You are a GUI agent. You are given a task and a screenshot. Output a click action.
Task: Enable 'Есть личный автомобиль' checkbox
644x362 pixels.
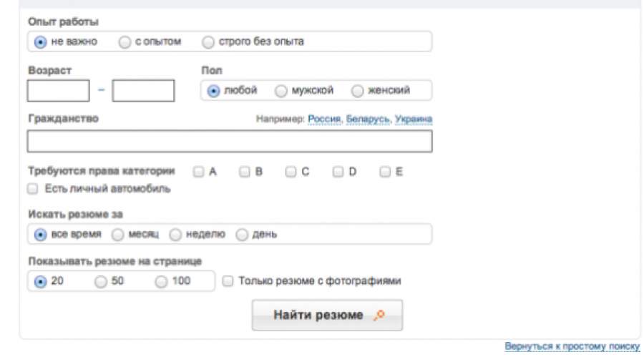coord(32,189)
